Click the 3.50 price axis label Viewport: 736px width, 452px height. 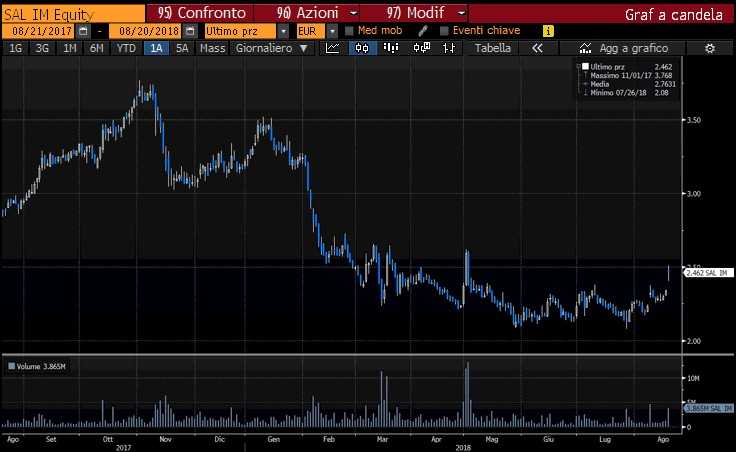(693, 120)
